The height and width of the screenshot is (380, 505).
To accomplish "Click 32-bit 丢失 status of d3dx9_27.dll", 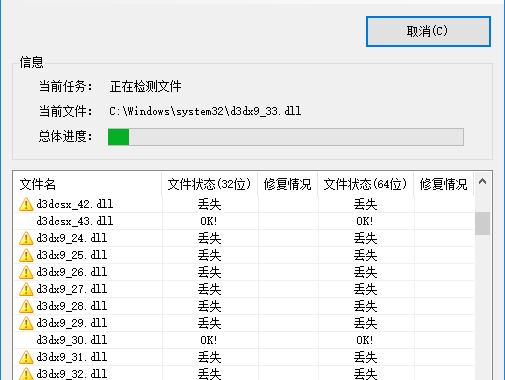I will (209, 289).
